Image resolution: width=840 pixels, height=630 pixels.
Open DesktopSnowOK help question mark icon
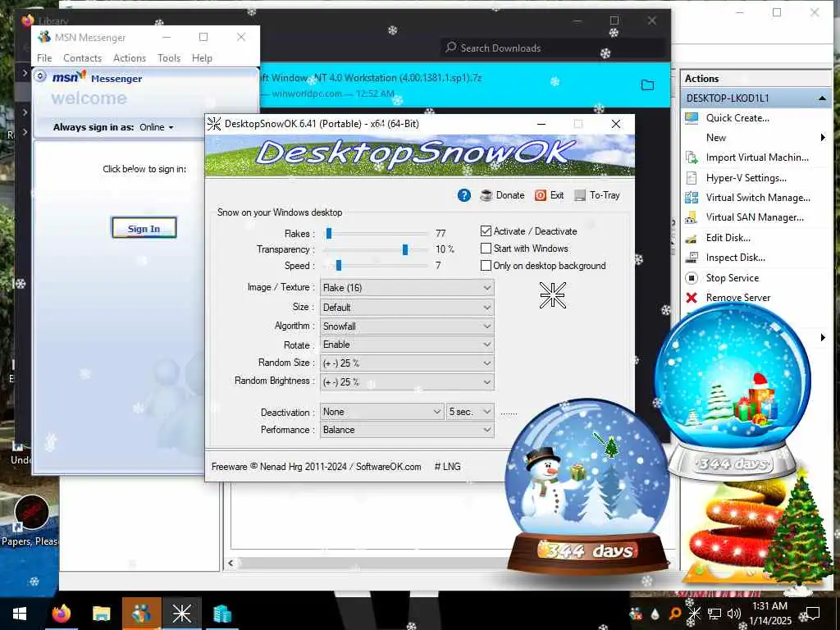(x=464, y=195)
